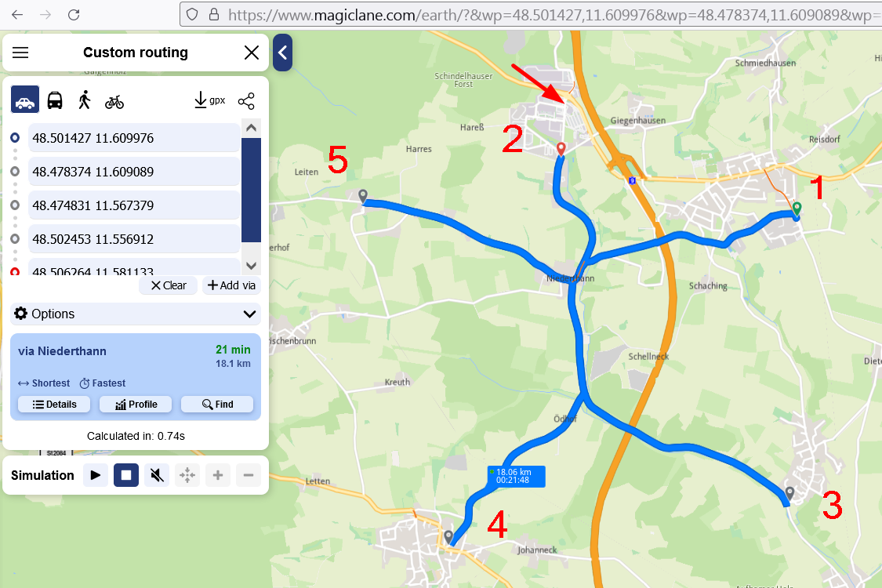The image size is (882, 588).
Task: Select car routing mode
Action: (25, 100)
